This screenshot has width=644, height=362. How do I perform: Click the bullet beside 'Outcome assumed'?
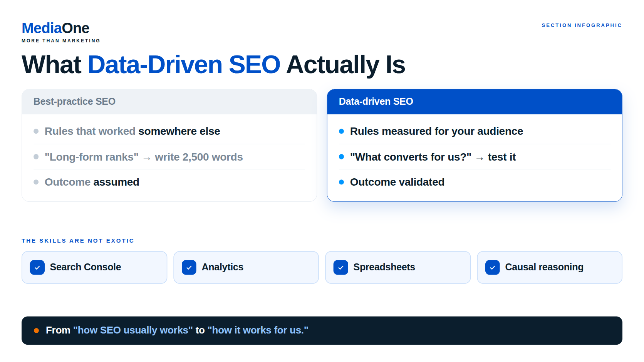click(x=36, y=182)
